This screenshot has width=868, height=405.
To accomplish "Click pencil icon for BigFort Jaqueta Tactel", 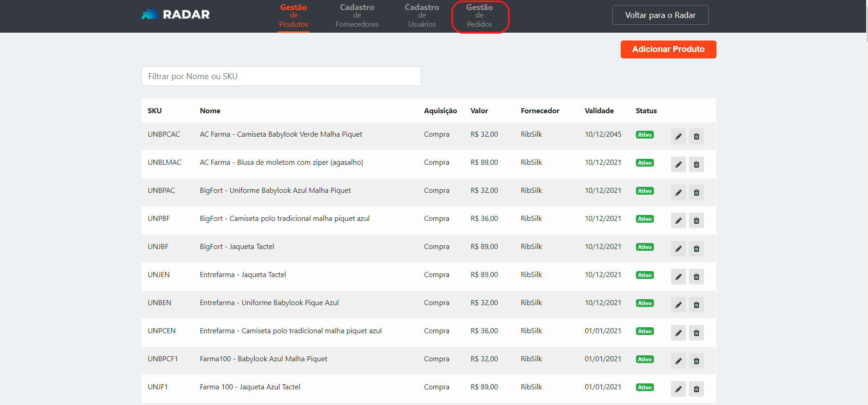I will point(678,249).
